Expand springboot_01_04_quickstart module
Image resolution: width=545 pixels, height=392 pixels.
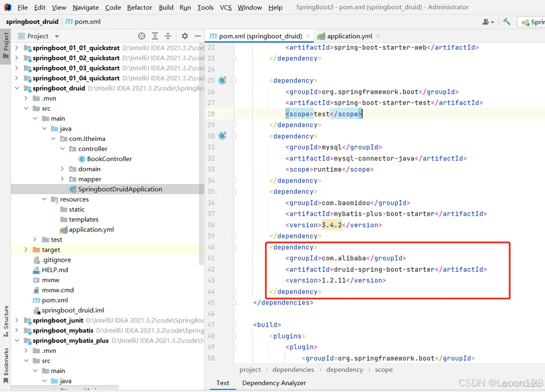point(17,78)
